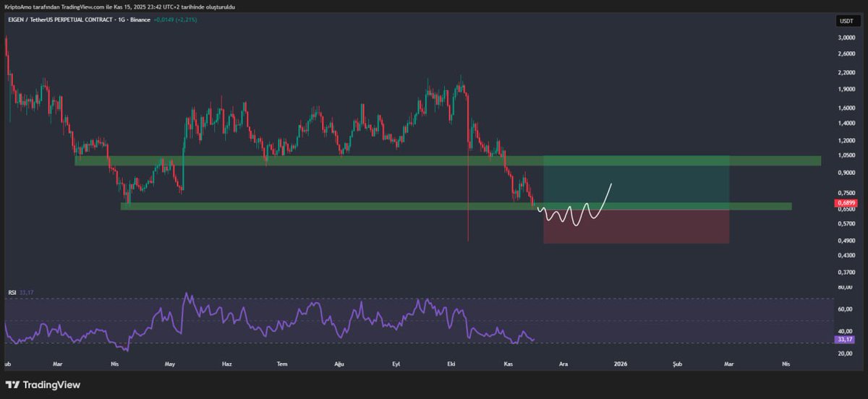Click the 3,0000 price axis label
868x399 pixels.
[x=846, y=37]
